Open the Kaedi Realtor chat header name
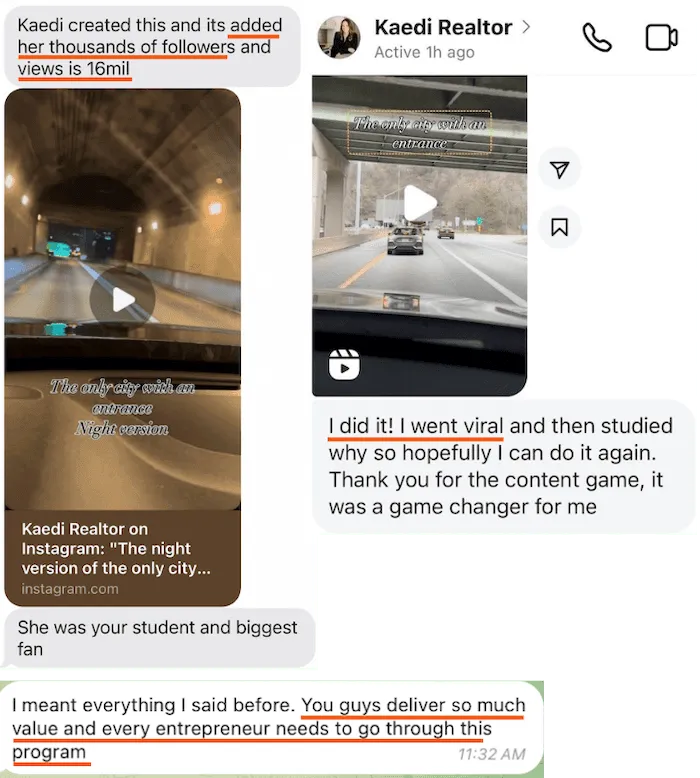This screenshot has height=778, width=700. tap(443, 27)
